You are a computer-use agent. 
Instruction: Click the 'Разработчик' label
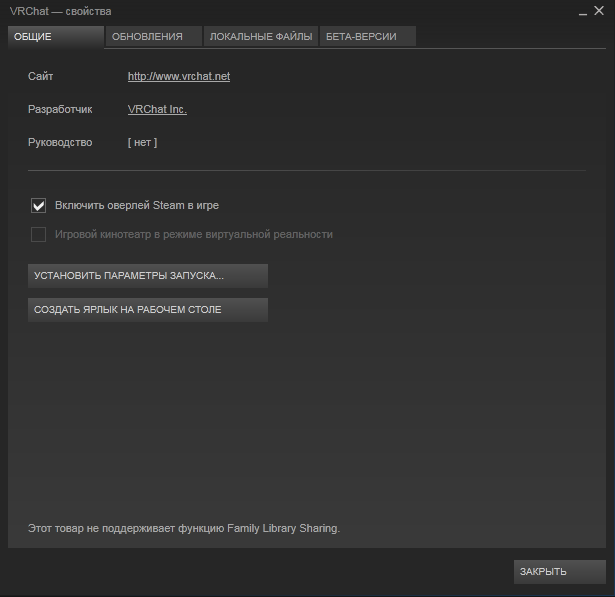pos(60,109)
